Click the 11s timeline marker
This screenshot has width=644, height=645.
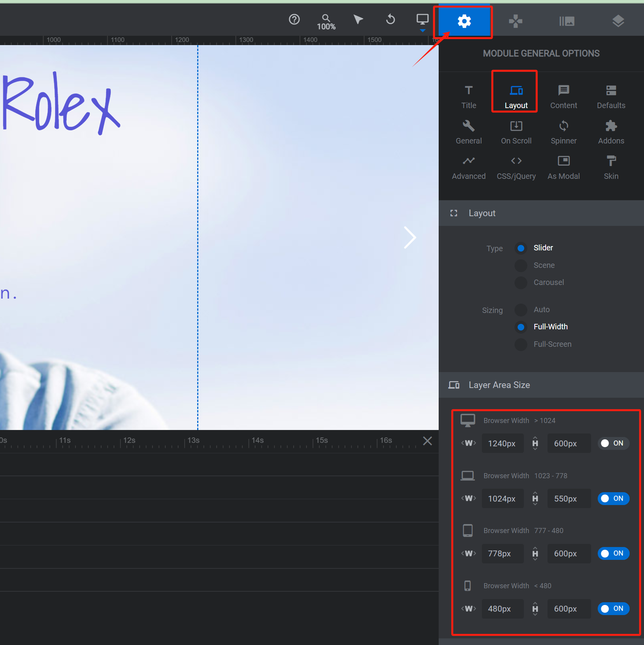point(65,440)
